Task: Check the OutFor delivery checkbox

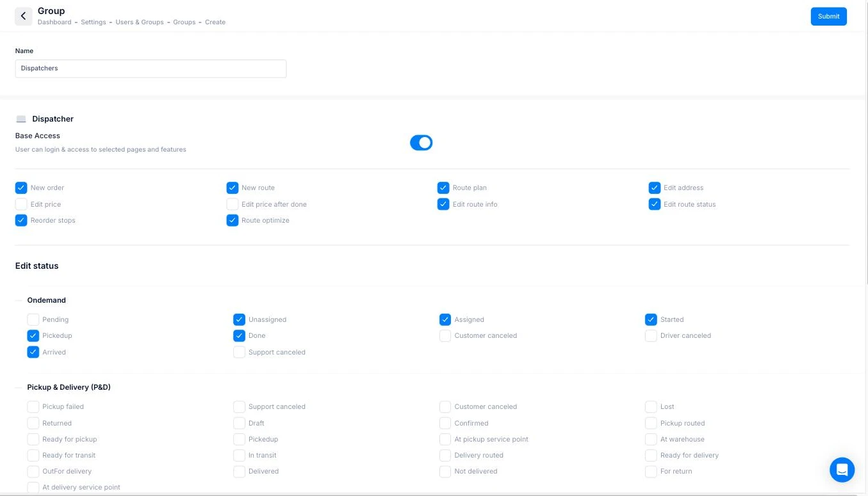Action: (33, 471)
